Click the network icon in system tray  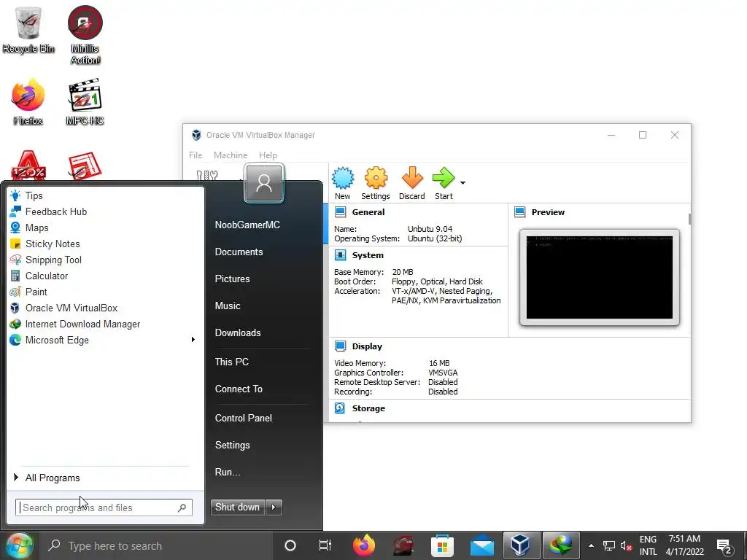tap(609, 545)
